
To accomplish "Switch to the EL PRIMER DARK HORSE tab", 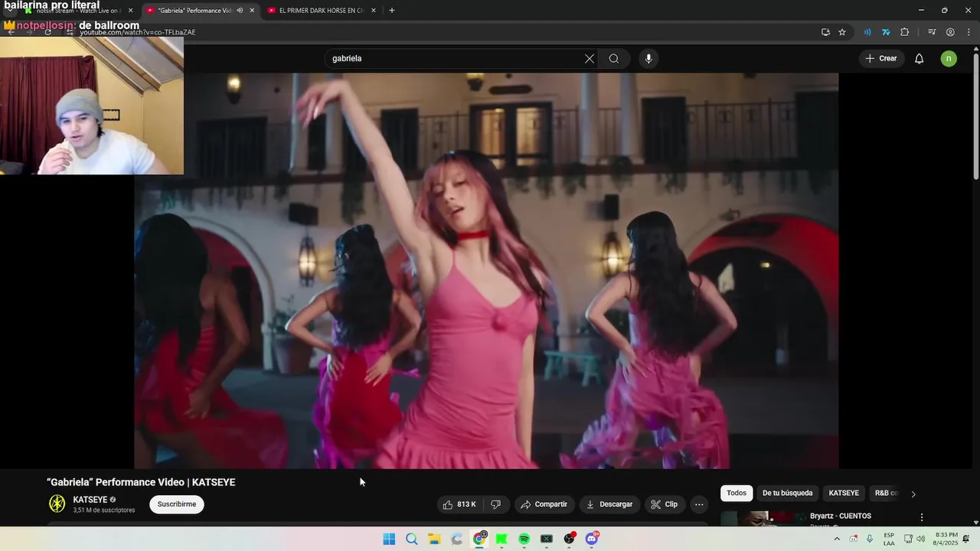I will pyautogui.click(x=320, y=11).
